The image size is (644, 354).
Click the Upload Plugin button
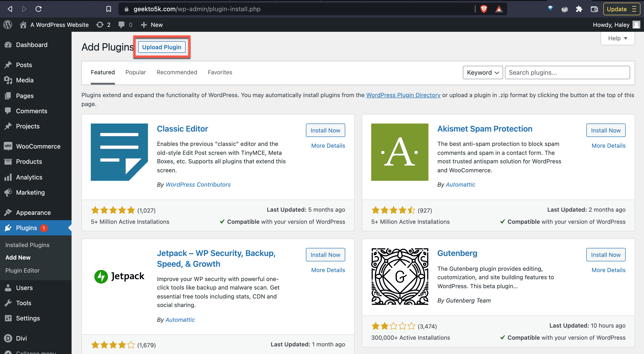click(x=161, y=47)
